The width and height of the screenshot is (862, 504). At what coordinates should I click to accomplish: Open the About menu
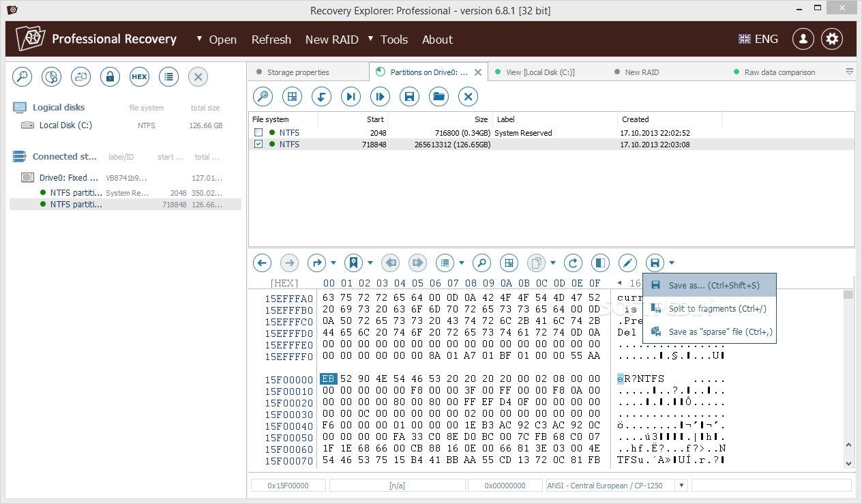click(x=437, y=40)
